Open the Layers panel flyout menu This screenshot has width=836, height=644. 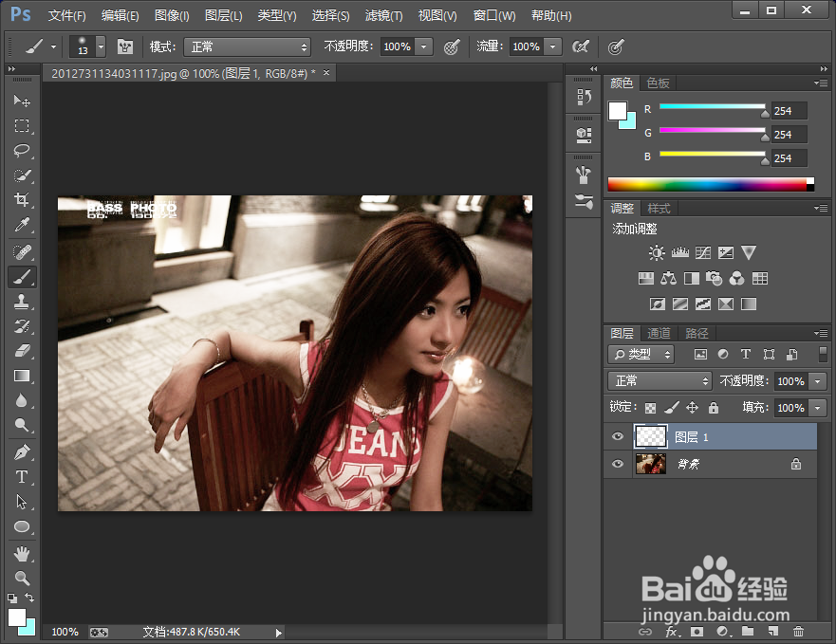820,333
